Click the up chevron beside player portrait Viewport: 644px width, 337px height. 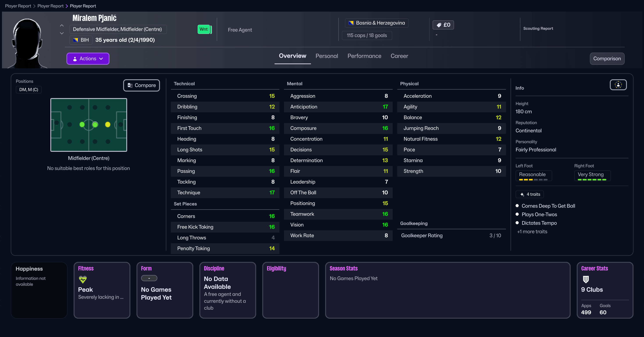[x=62, y=25]
